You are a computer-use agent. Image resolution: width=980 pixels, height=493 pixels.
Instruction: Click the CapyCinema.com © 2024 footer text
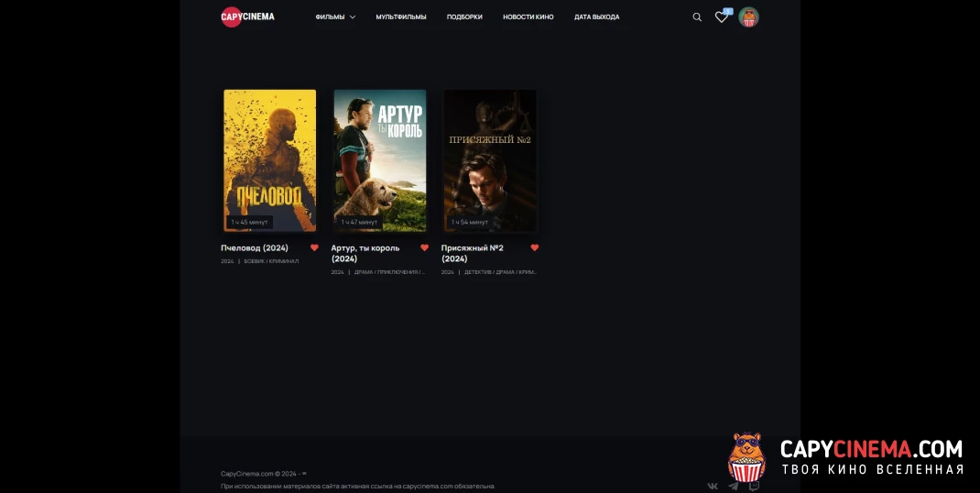pos(264,474)
